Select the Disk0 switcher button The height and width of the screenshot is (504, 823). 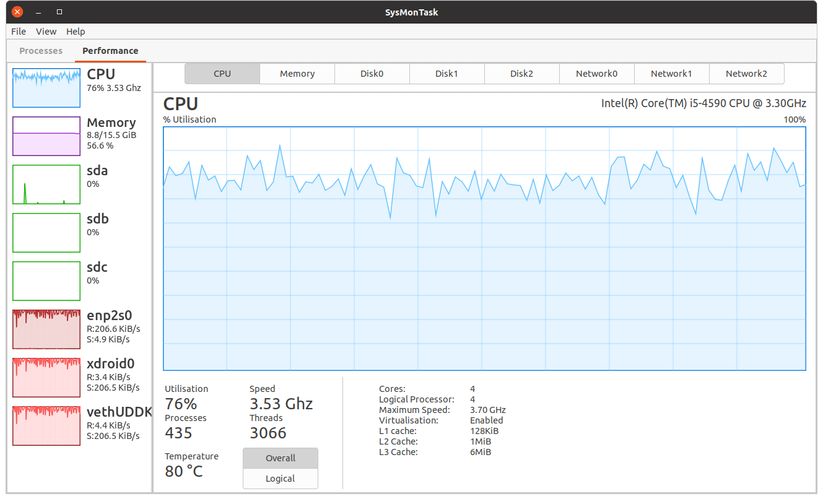(372, 74)
